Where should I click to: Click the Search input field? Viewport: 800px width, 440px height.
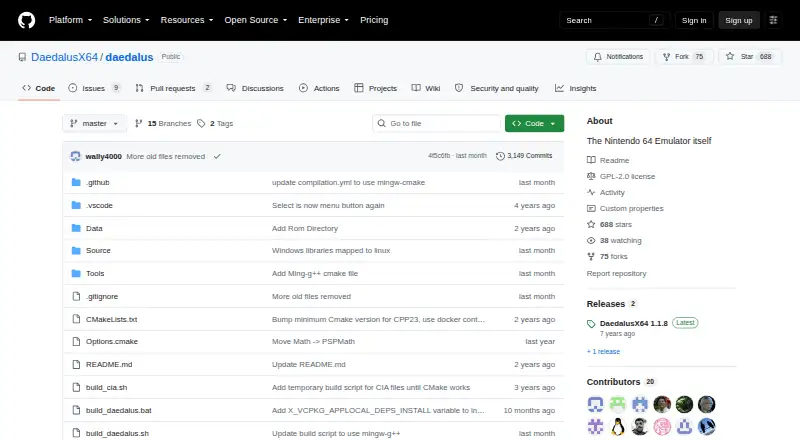(614, 20)
